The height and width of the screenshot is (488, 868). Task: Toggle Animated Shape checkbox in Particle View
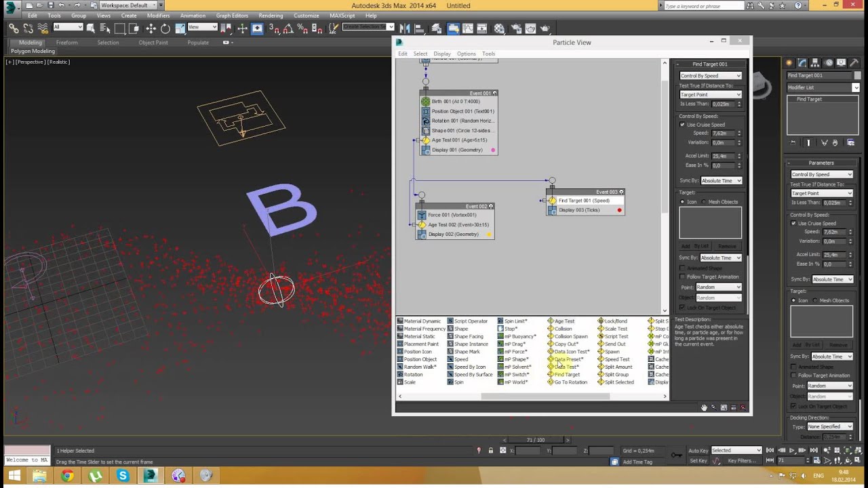pos(682,268)
